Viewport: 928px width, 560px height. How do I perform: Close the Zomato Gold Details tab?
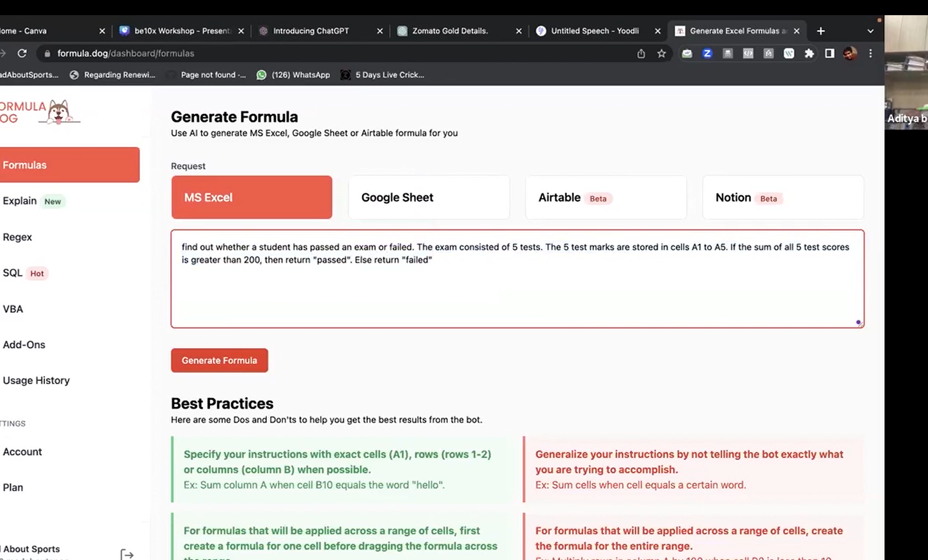click(x=519, y=31)
